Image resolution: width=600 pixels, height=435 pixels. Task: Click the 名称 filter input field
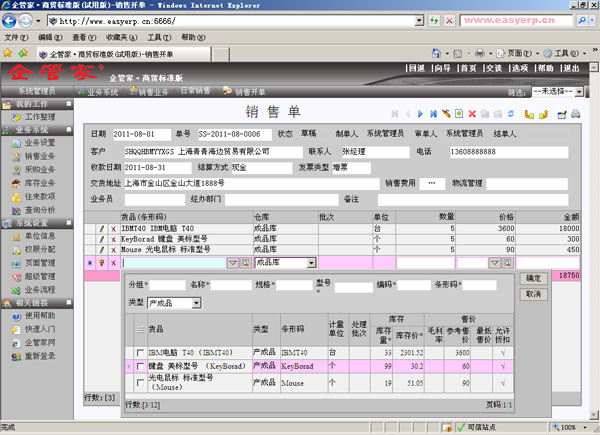(x=231, y=285)
